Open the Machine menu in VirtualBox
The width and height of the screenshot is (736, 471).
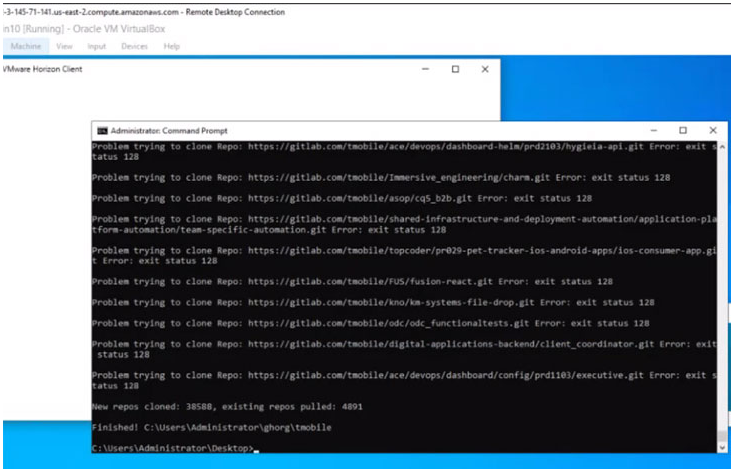click(x=26, y=46)
